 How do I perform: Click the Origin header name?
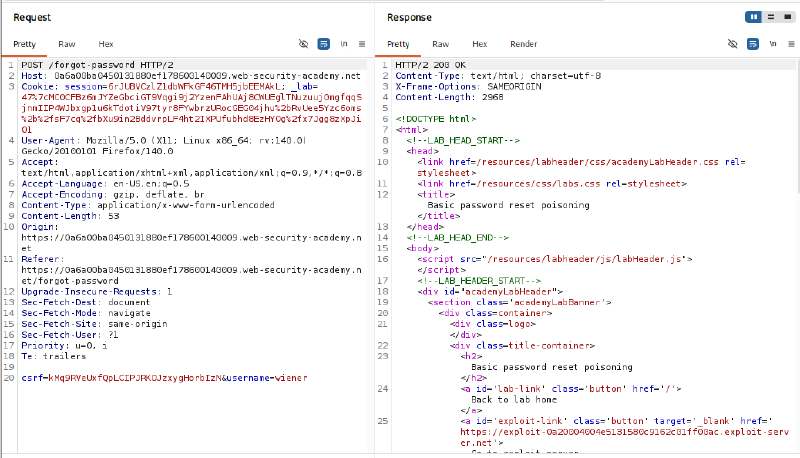point(40,226)
